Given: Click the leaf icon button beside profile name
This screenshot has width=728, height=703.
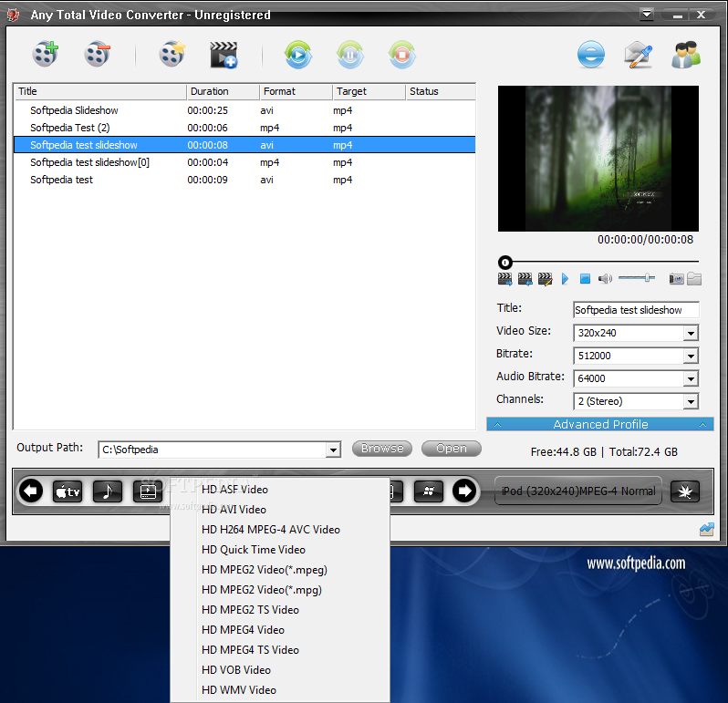Looking at the screenshot, I should click(x=685, y=491).
